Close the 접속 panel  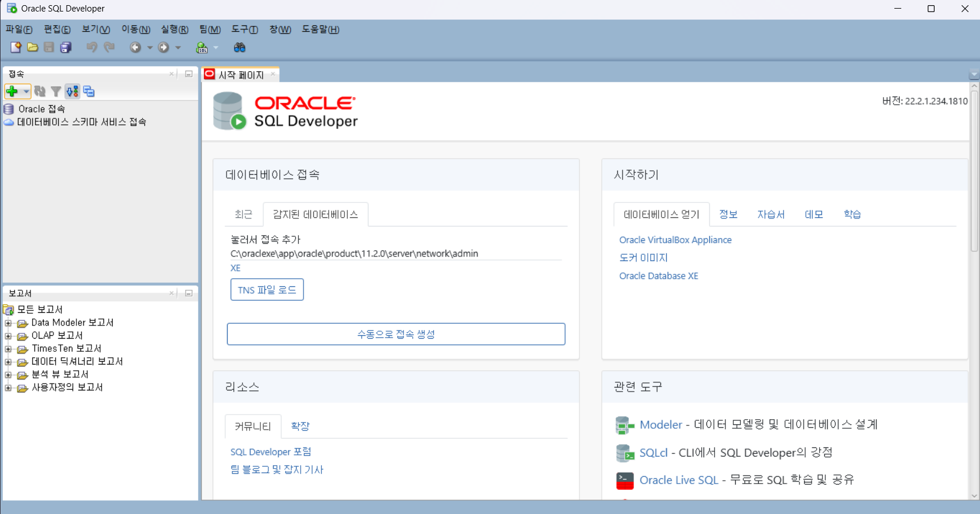[171, 74]
